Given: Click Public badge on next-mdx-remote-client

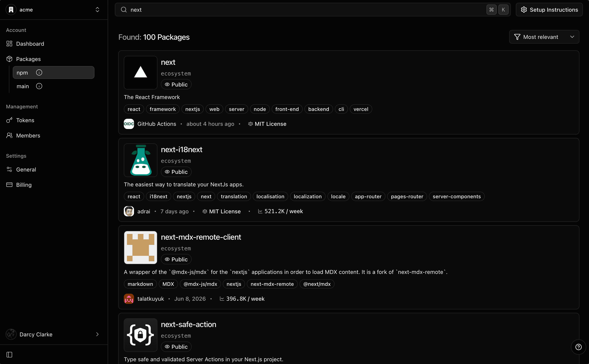Looking at the screenshot, I should coord(176,259).
